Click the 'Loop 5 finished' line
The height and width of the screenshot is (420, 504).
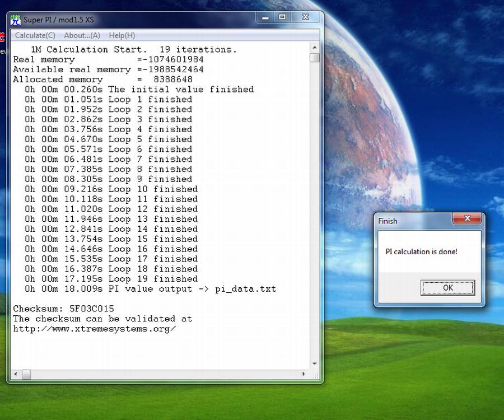click(109, 139)
